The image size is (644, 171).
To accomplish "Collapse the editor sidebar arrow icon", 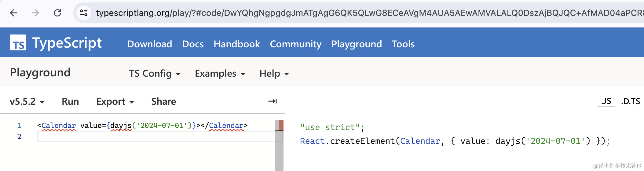I will (x=273, y=101).
